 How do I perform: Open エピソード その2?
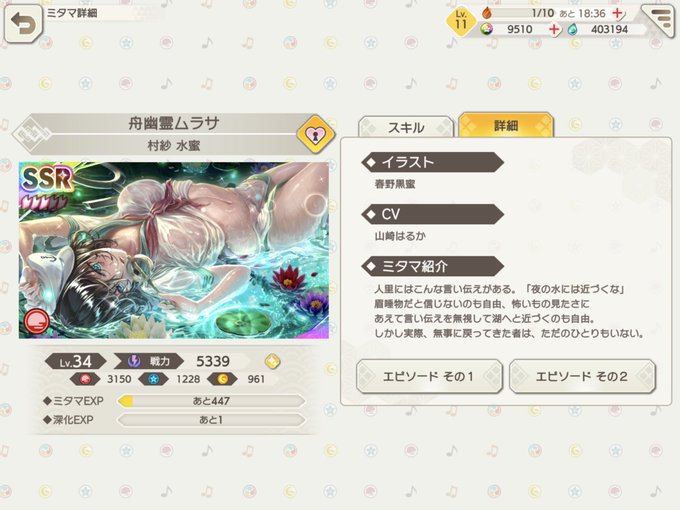click(582, 376)
